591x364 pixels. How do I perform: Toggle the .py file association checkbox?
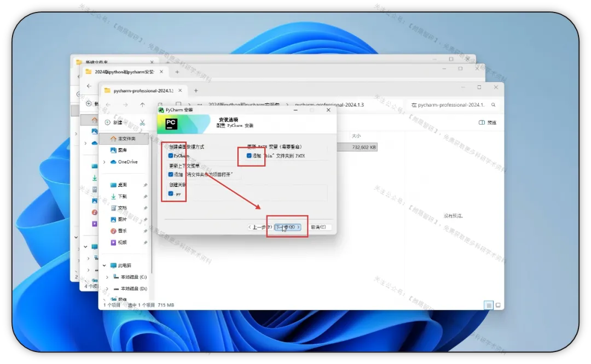pyautogui.click(x=171, y=193)
